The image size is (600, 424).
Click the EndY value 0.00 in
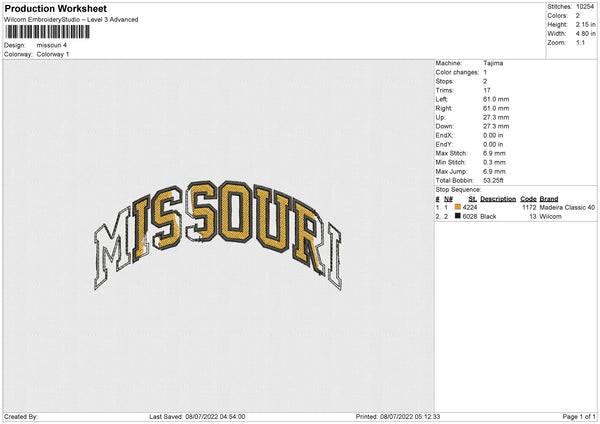[x=493, y=144]
